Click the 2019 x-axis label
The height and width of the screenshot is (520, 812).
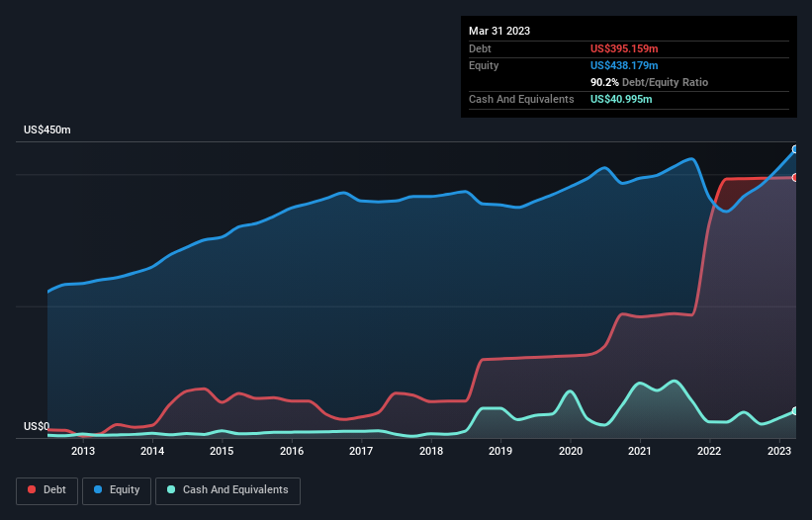(500, 451)
